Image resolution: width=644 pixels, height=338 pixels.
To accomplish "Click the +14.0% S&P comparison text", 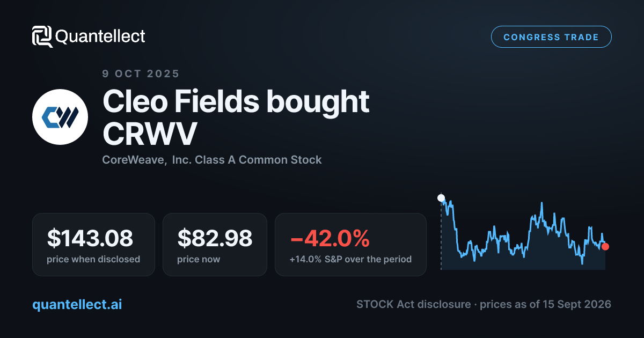I will point(350,259).
